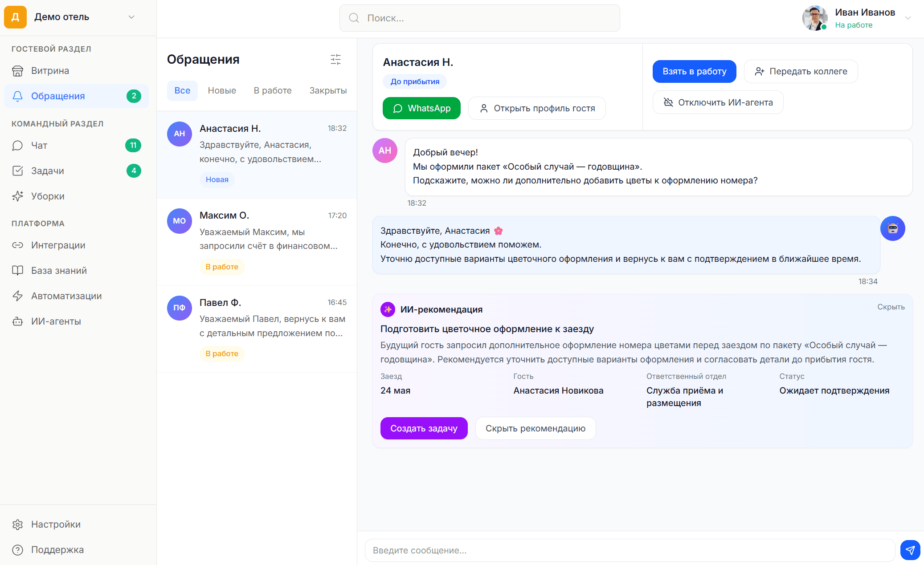Click the 24 мая check-in date
The width and height of the screenshot is (924, 565).
(395, 391)
